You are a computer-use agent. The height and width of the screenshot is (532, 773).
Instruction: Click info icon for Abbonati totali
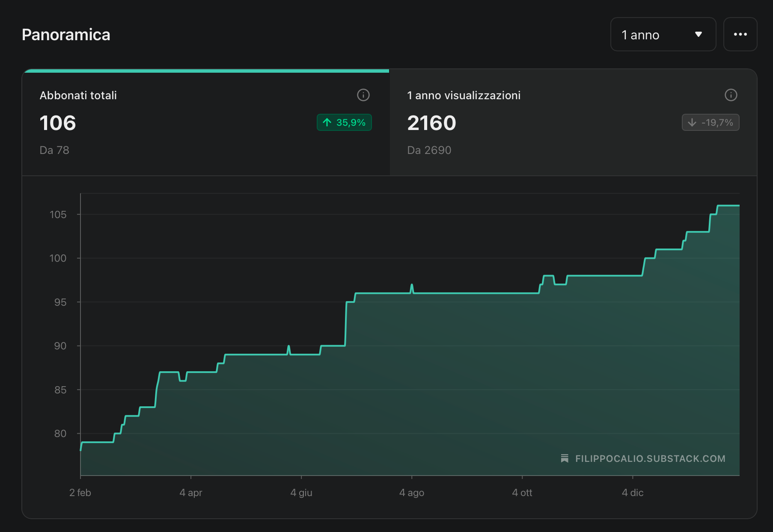tap(363, 95)
